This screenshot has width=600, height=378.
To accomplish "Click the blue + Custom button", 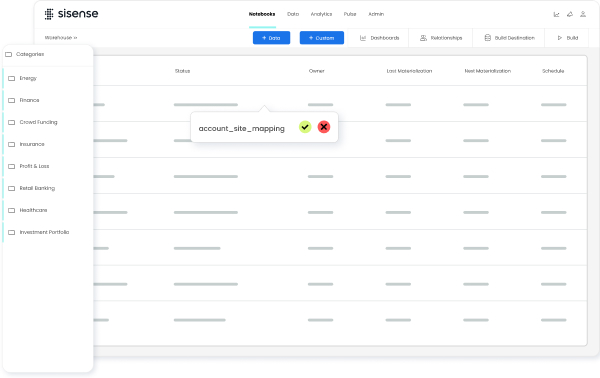I will pyautogui.click(x=321, y=38).
